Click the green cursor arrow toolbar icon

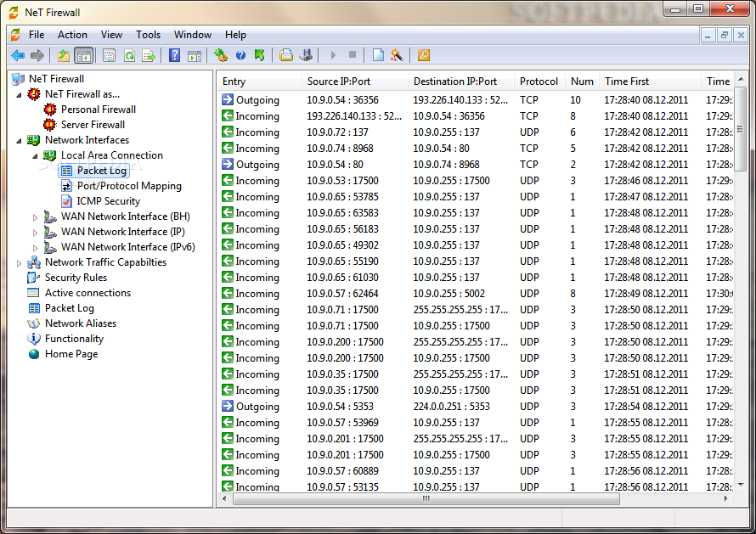[x=260, y=55]
